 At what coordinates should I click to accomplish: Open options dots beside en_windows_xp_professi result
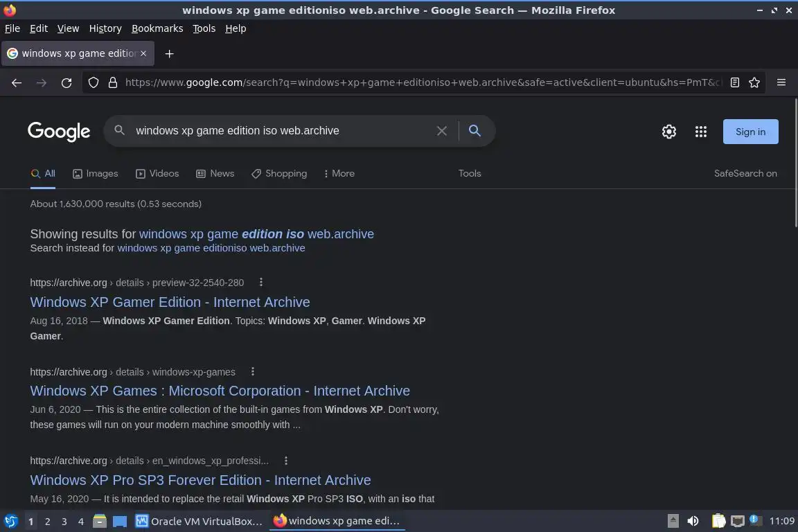(286, 460)
